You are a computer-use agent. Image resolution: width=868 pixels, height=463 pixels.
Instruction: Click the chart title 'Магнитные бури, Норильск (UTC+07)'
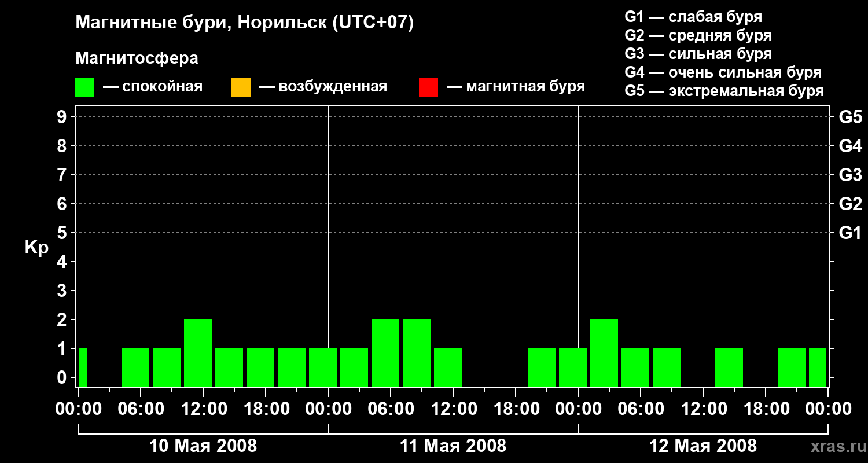(245, 23)
